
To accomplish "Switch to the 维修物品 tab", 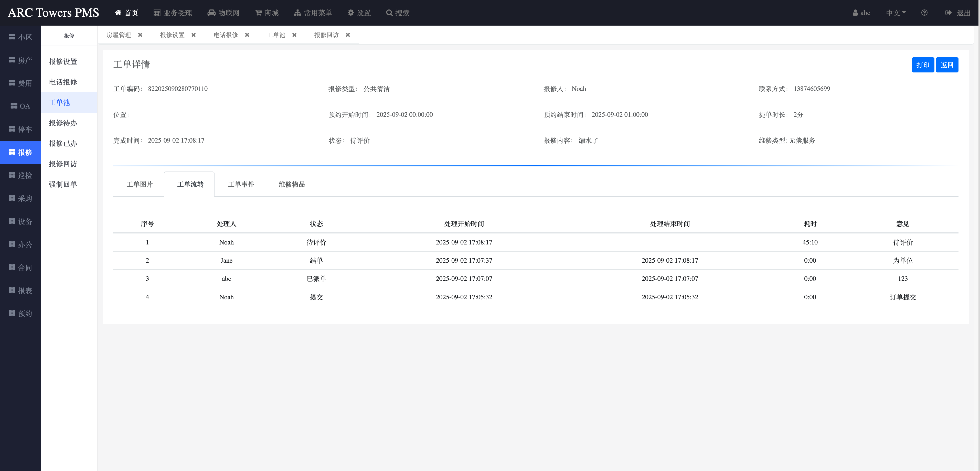I will click(291, 184).
